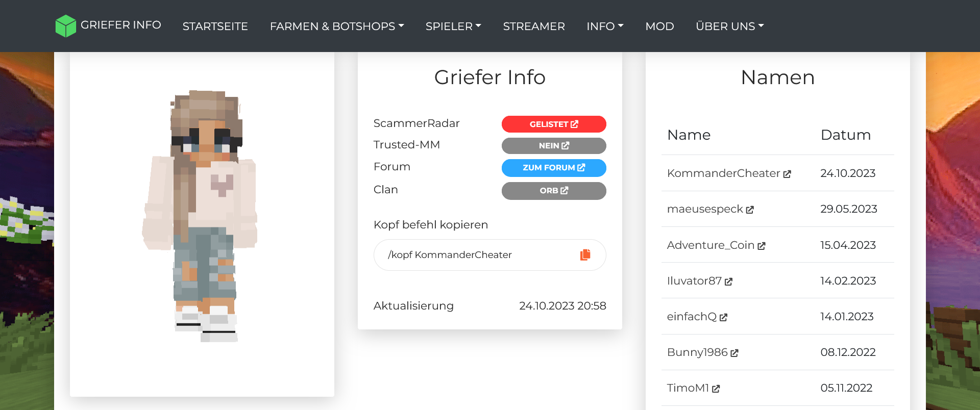
Task: Click the blue Zum Forum button
Action: (x=554, y=168)
